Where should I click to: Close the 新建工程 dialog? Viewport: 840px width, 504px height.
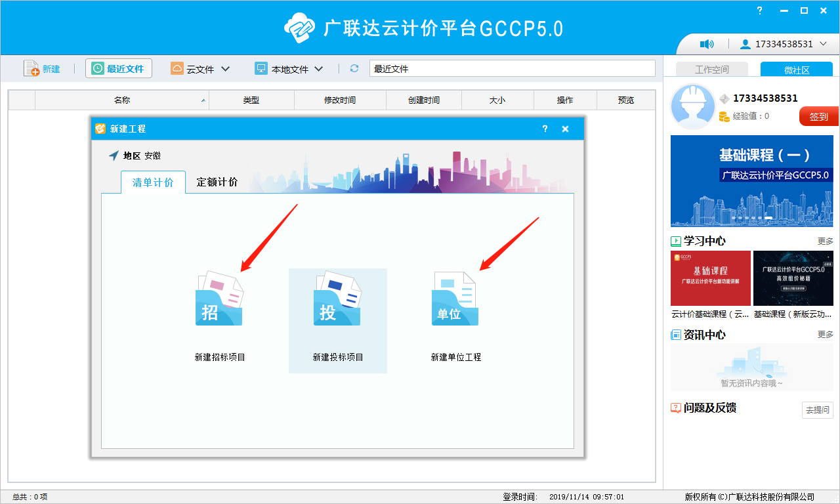[565, 129]
